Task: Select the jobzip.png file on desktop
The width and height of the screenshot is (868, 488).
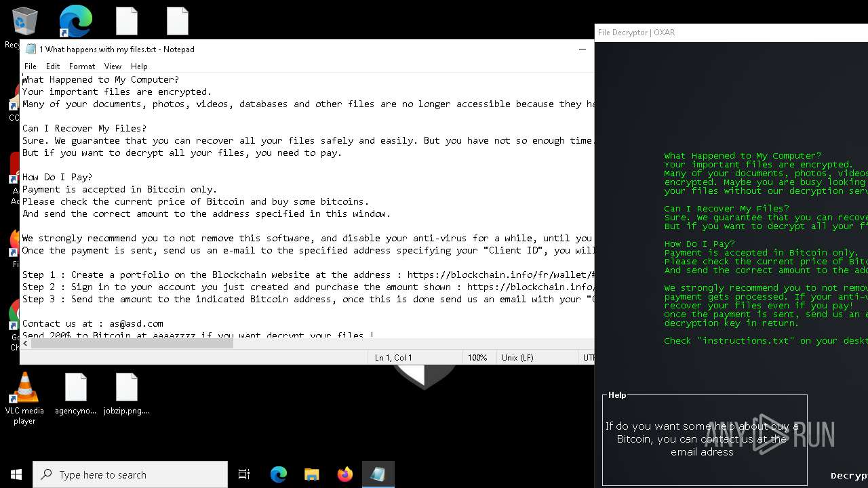Action: 127,394
